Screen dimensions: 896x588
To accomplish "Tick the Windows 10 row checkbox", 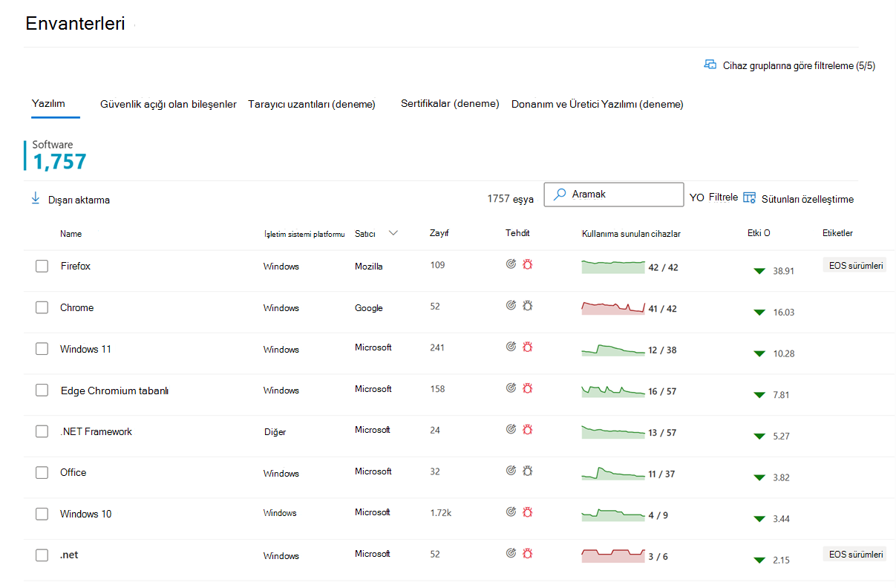I will click(x=42, y=514).
